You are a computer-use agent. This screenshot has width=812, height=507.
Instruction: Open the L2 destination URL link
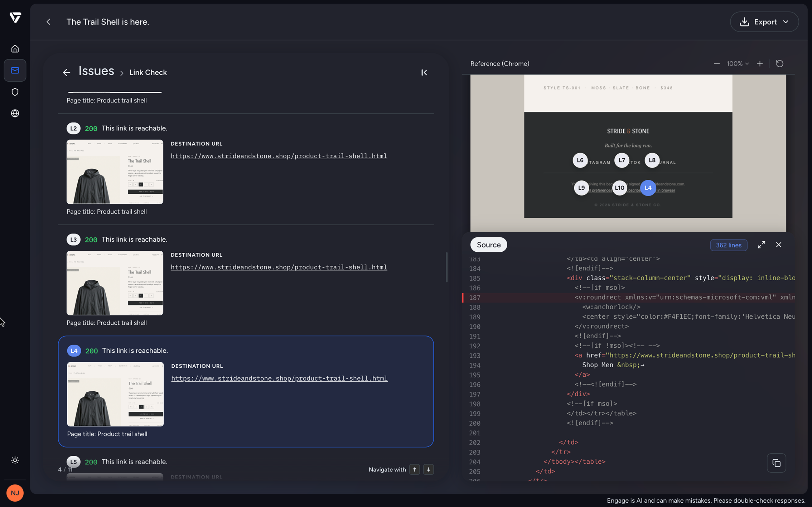[x=279, y=156]
